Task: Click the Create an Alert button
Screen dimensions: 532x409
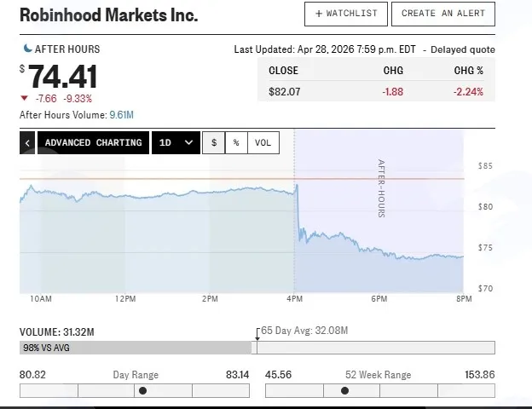Action: (443, 14)
